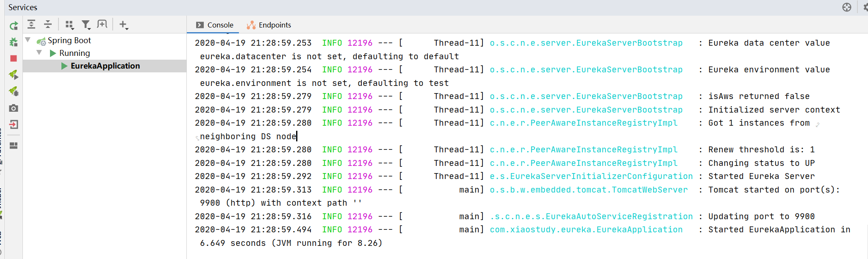
Task: Open the services filter dropdown
Action: (x=86, y=25)
